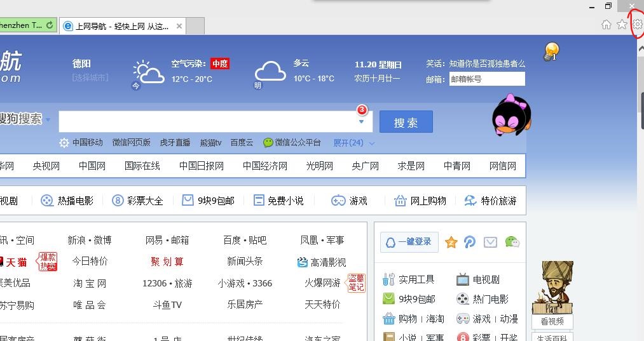Open 热门电影 with film reel icon

click(482, 299)
